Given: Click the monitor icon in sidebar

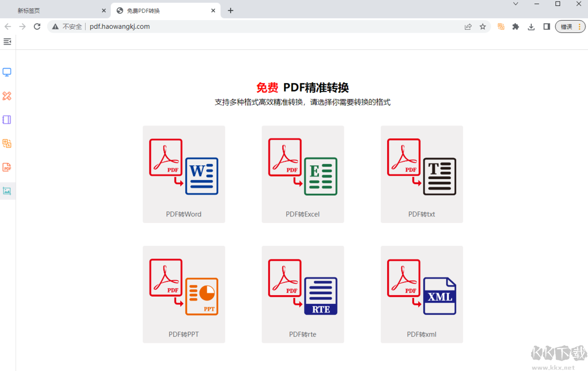Looking at the screenshot, I should pyautogui.click(x=7, y=72).
